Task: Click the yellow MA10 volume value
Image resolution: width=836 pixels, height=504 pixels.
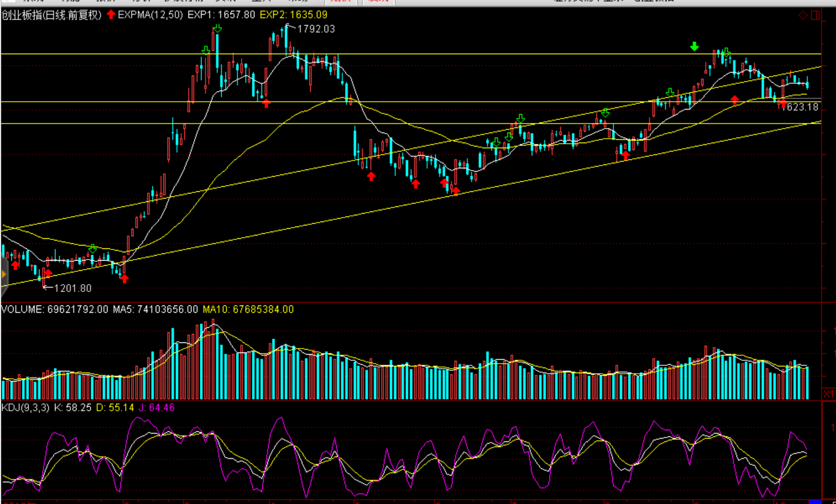Action: (248, 309)
